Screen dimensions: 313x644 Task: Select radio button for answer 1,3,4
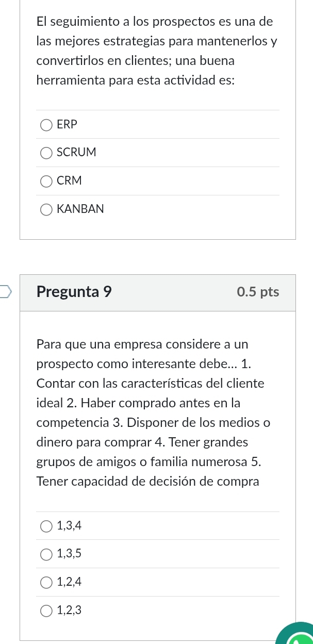46,526
